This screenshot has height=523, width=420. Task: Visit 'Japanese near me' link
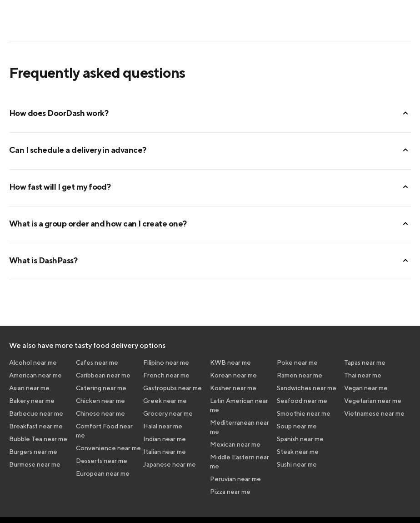[169, 464]
